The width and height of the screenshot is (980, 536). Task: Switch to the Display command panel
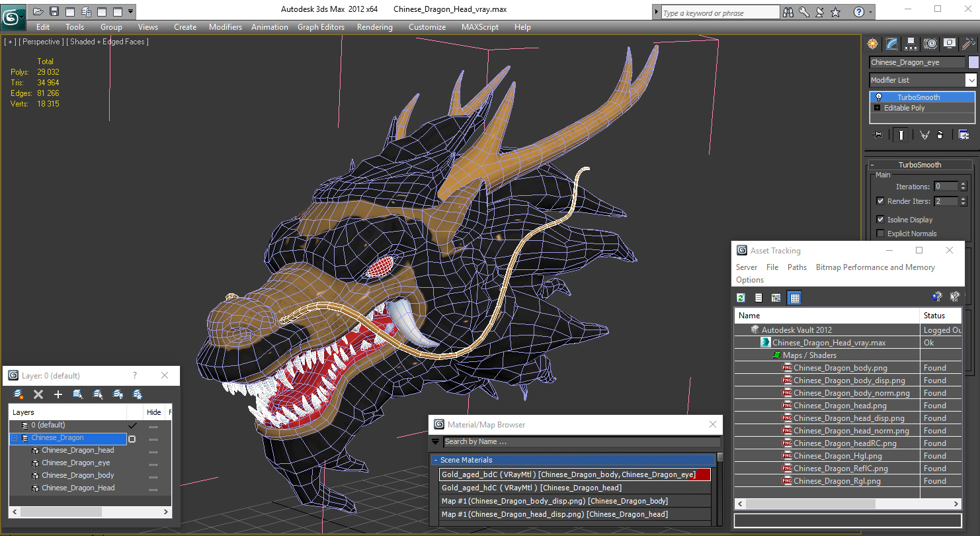click(x=950, y=44)
